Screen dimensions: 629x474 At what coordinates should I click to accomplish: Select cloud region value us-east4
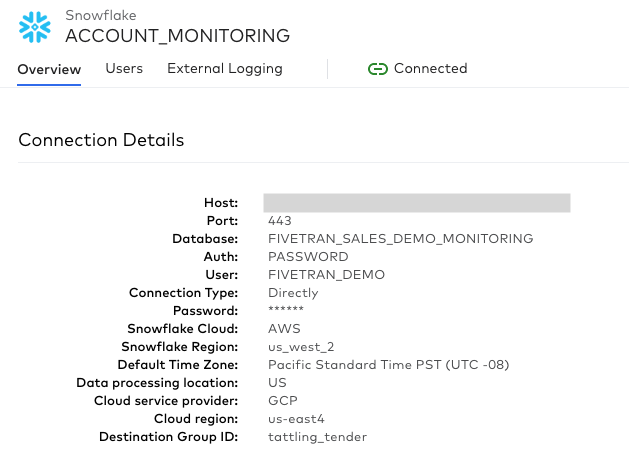pos(296,419)
